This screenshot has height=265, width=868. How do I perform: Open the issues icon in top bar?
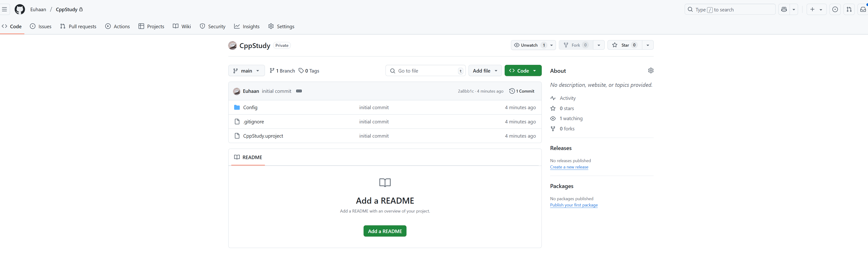click(x=835, y=9)
